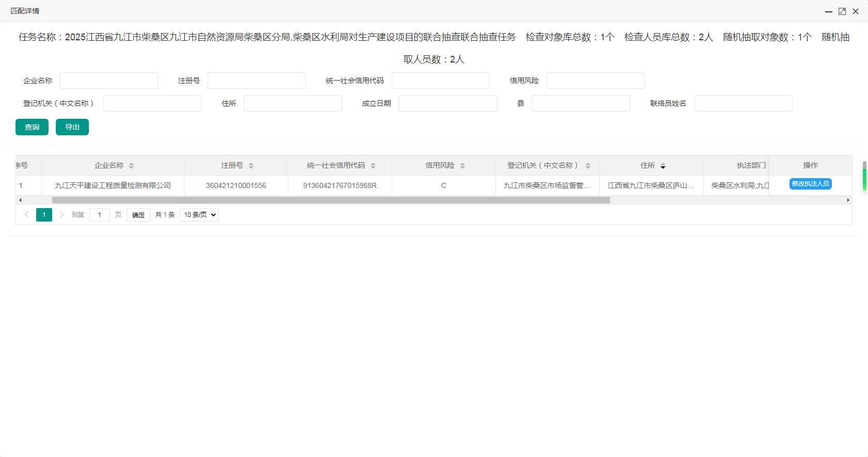Sort table by 统一社会信用代码 arrows
868x457 pixels.
373,166
